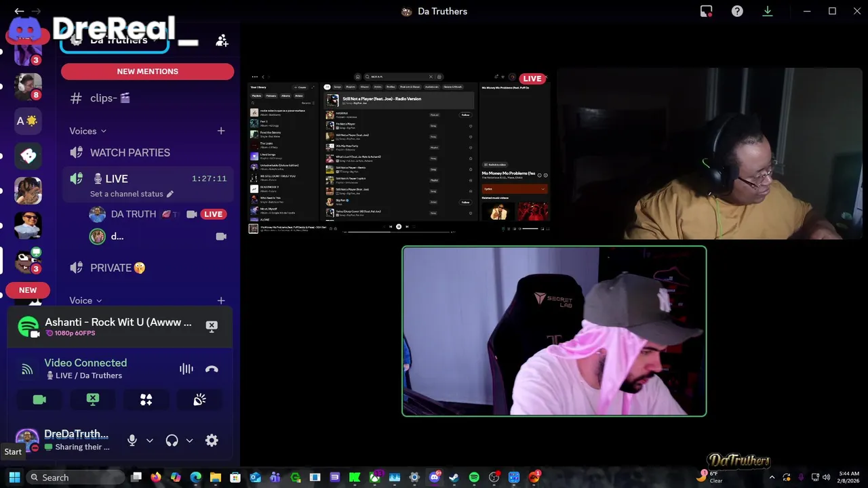Turn off camera with green camera button
This screenshot has width=868, height=488.
(x=39, y=400)
